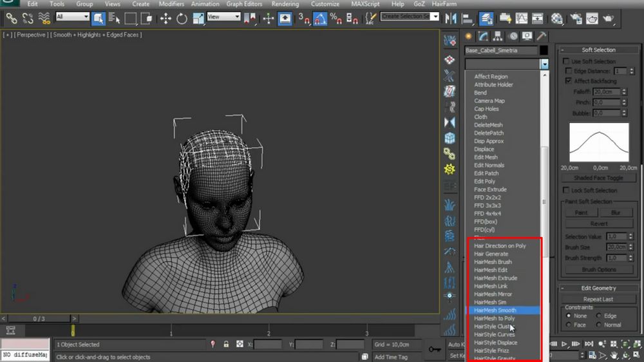This screenshot has width=644, height=362.
Task: Click the black object color swatch
Action: point(544,50)
